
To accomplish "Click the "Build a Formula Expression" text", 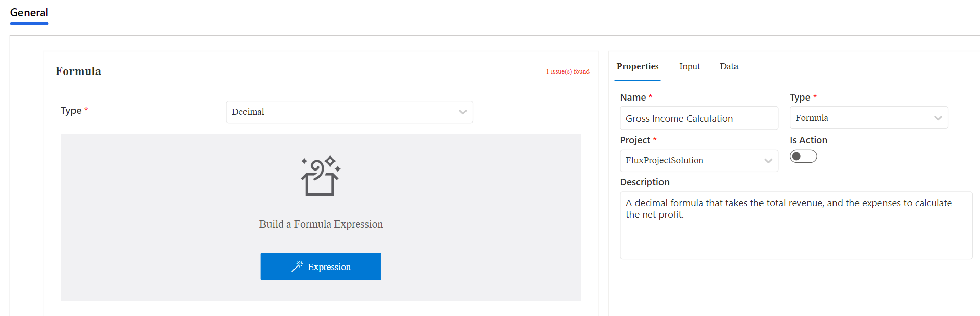I will (321, 224).
